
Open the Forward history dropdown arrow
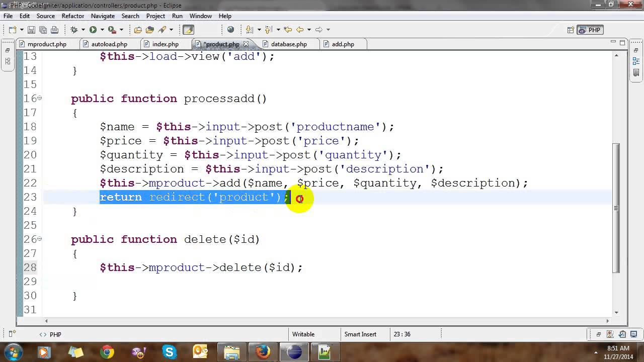328,30
